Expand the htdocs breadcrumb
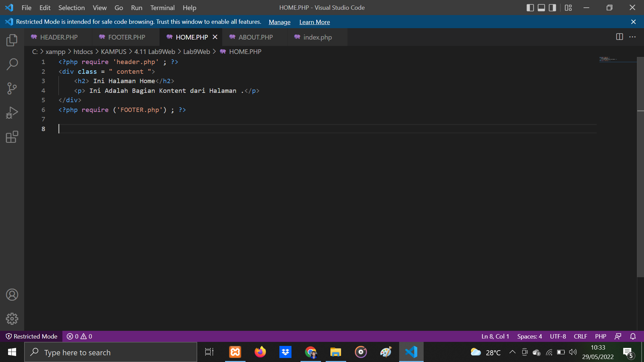Image resolution: width=644 pixels, height=362 pixels. click(83, 52)
